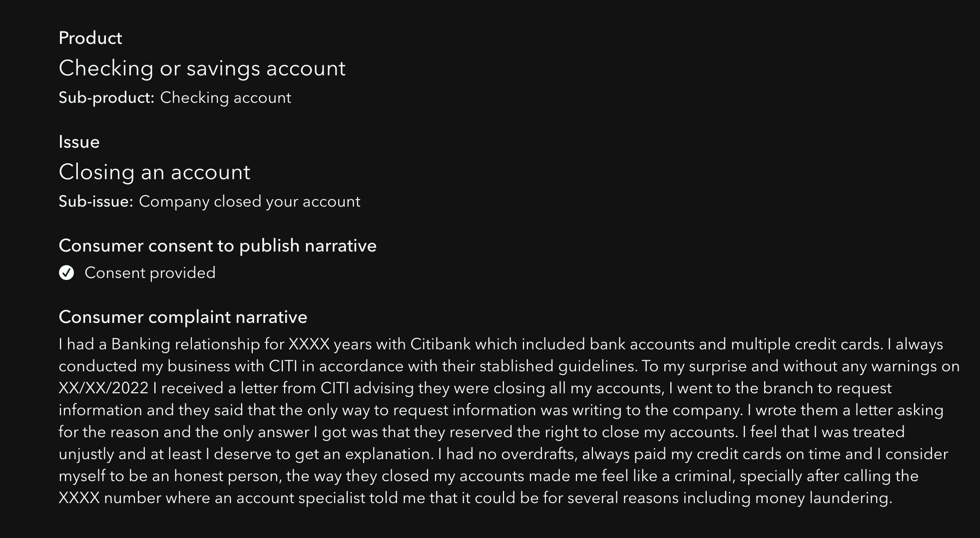Click the phrase 'stablished guidelines' in narrative
The height and width of the screenshot is (538, 980).
point(557,366)
